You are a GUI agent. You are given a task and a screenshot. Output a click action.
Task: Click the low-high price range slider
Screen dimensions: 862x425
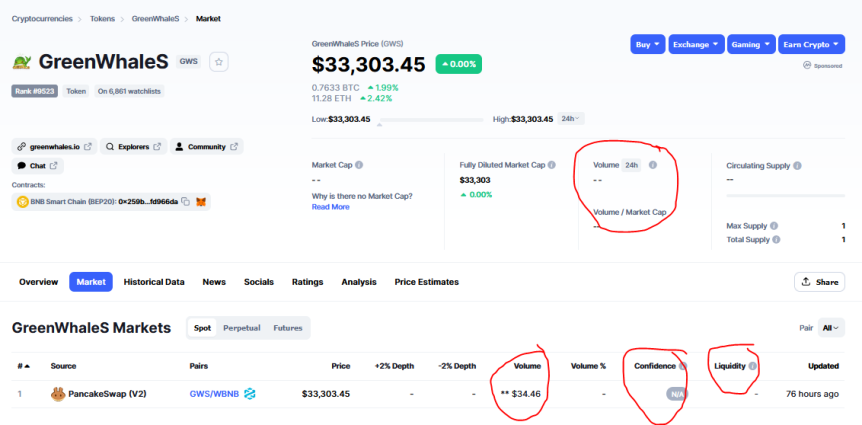(x=432, y=119)
